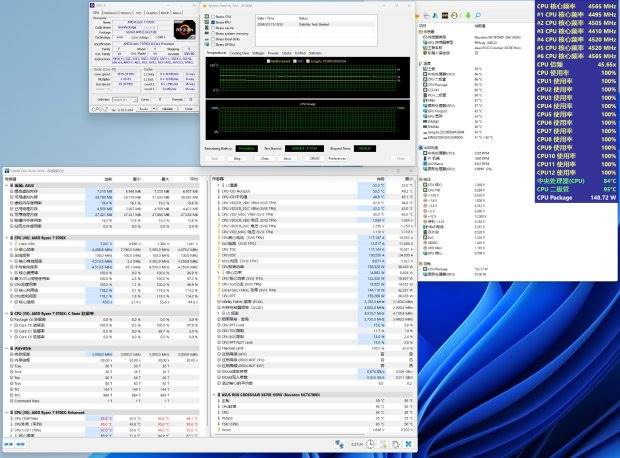
Task: Open the Bench tab in CPU-Z
Action: click(165, 13)
